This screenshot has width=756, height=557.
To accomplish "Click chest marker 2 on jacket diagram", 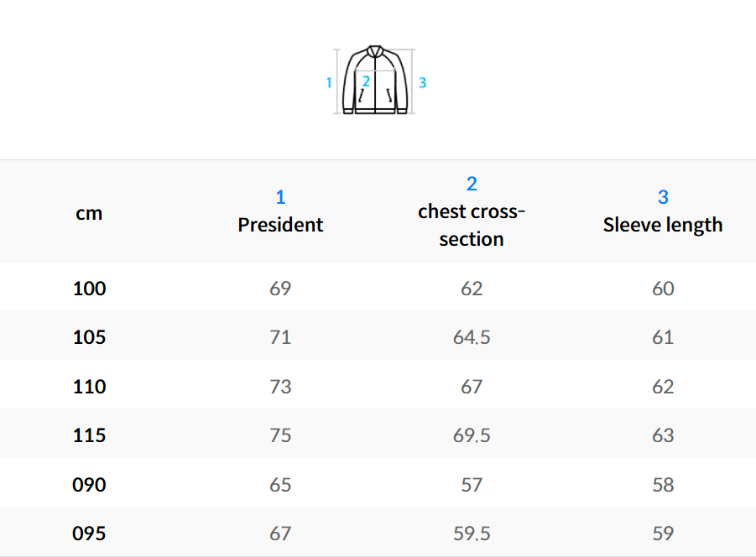I will (x=367, y=82).
